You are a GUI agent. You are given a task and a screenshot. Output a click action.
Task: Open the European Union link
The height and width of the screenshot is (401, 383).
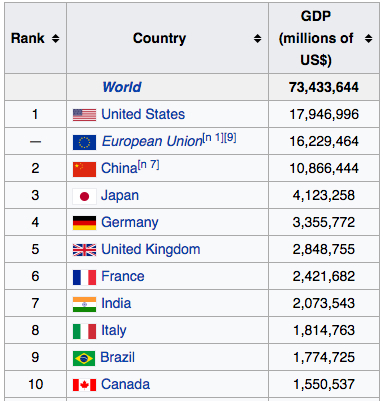152,141
